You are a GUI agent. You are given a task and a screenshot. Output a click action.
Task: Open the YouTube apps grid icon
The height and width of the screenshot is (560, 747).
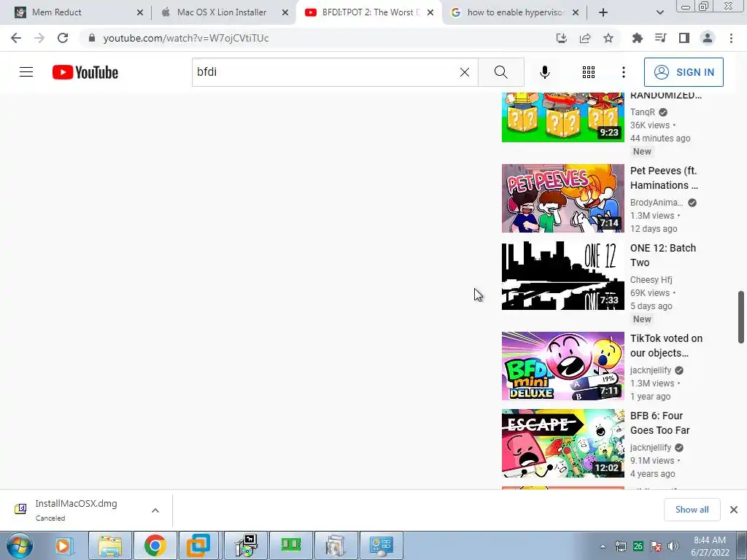pyautogui.click(x=589, y=72)
